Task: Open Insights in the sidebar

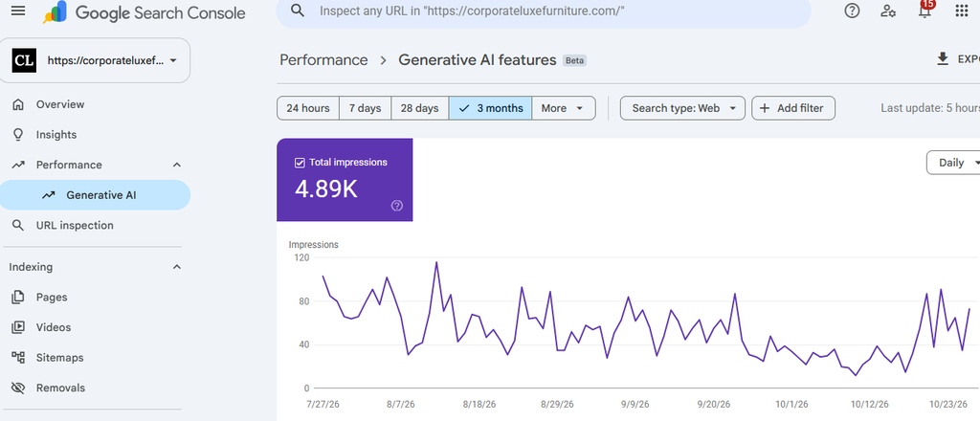Action: [95, 135]
